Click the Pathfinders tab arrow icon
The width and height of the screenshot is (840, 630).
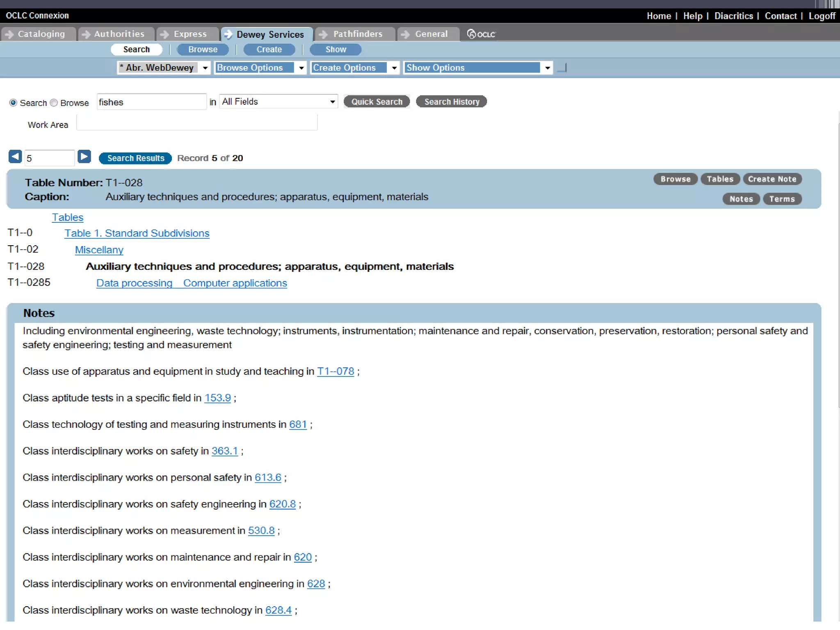pyautogui.click(x=324, y=34)
